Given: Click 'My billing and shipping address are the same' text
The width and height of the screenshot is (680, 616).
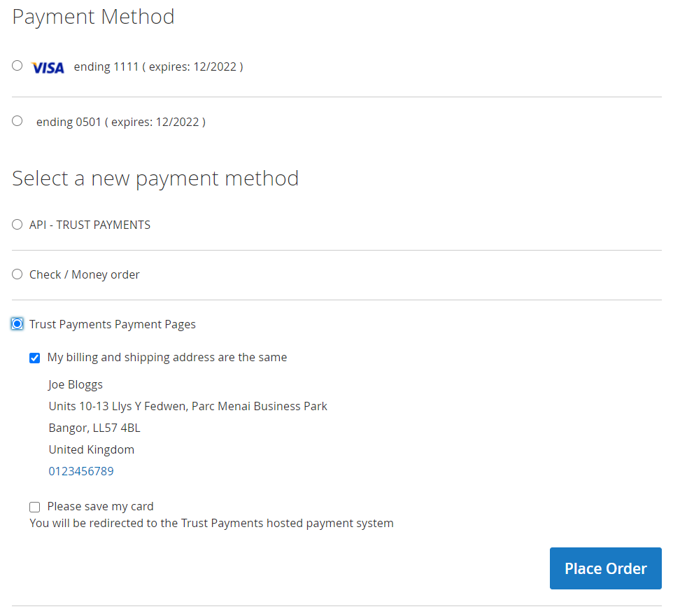Looking at the screenshot, I should tap(167, 357).
